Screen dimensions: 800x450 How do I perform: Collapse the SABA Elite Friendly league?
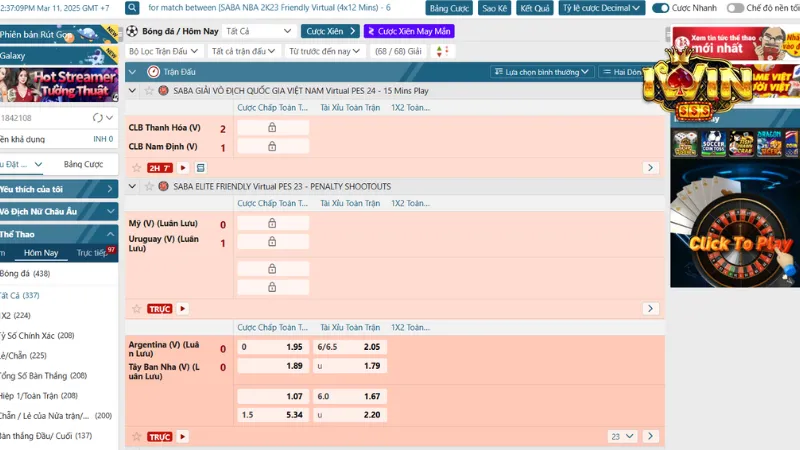(132, 187)
